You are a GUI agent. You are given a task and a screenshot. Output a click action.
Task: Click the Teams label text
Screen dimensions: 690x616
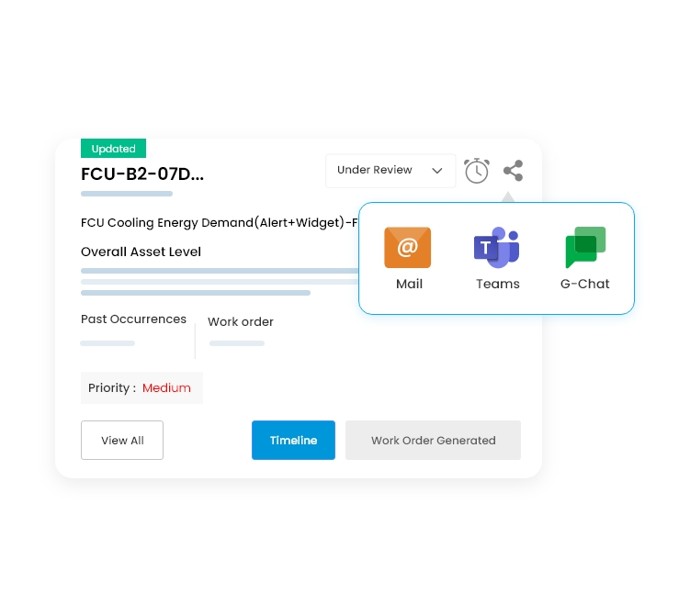click(x=498, y=284)
